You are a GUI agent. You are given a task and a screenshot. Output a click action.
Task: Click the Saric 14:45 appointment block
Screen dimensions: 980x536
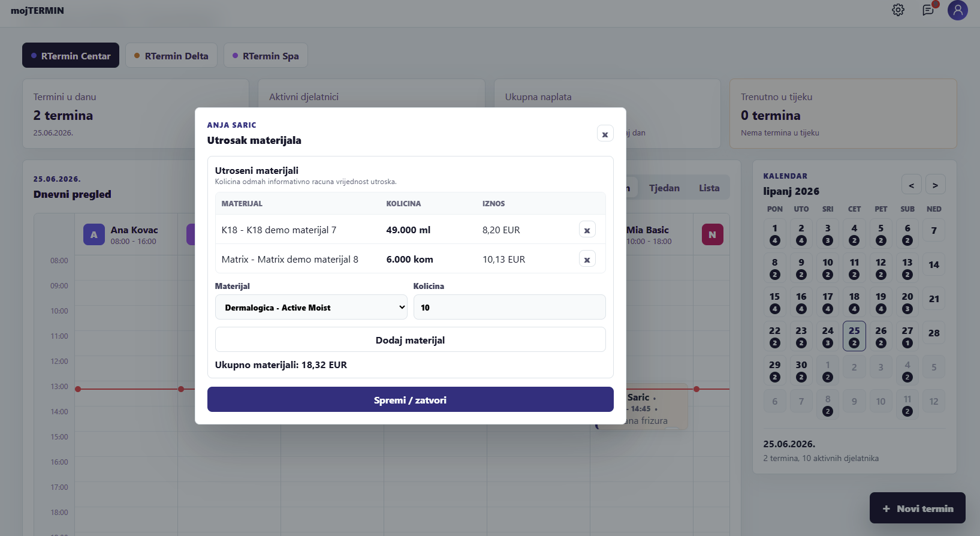tap(656, 407)
